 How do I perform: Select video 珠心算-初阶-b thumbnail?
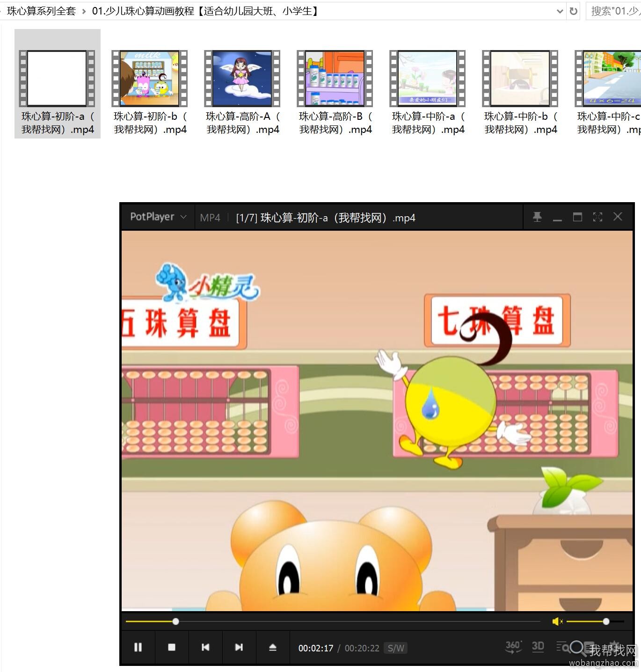coord(150,78)
